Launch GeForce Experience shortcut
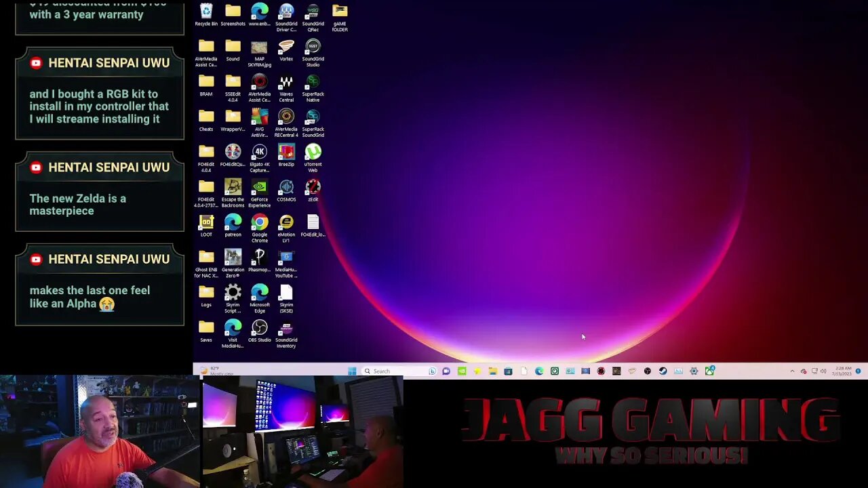Viewport: 868px width, 488px height. (259, 194)
